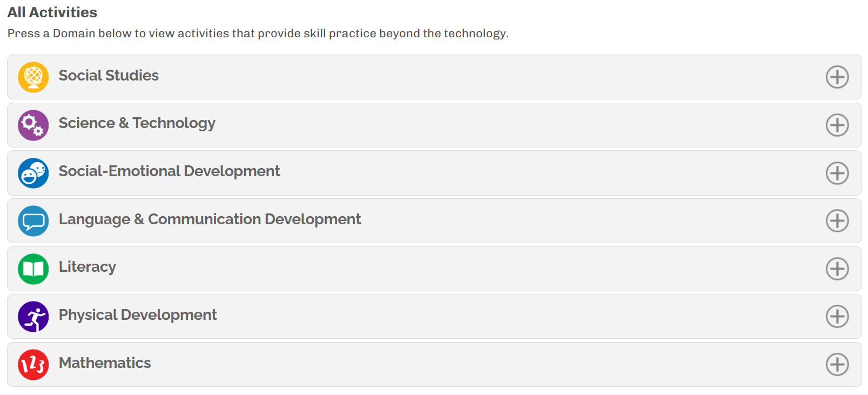Viewport: 868px width, 395px height.
Task: Open the Social Studies domain label
Action: (x=109, y=76)
